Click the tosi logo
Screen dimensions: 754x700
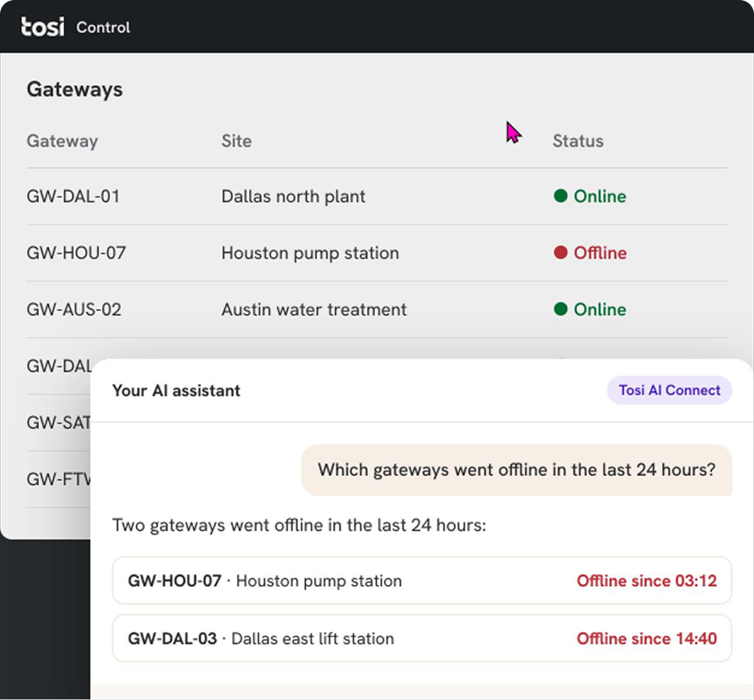[x=43, y=27]
